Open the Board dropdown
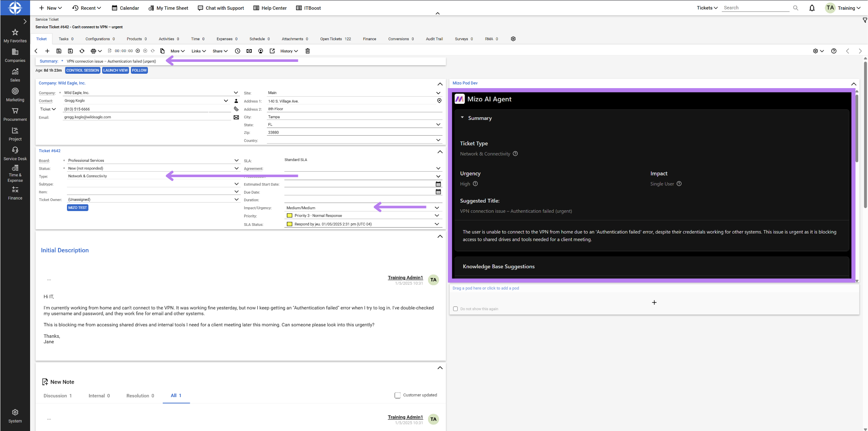This screenshot has width=868, height=431. point(236,161)
